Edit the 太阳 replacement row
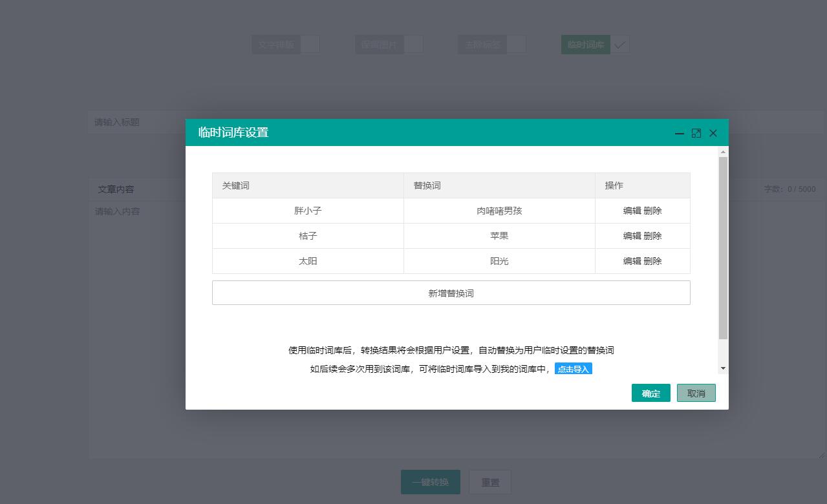 click(x=632, y=261)
